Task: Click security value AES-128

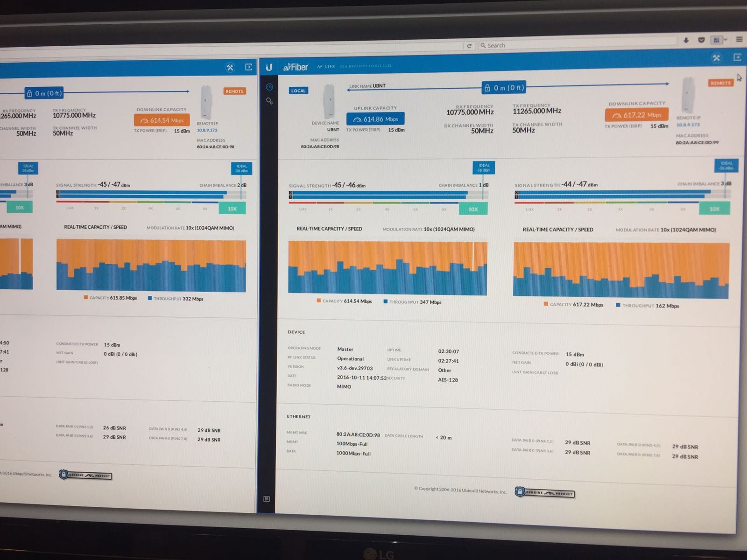Action: click(448, 380)
